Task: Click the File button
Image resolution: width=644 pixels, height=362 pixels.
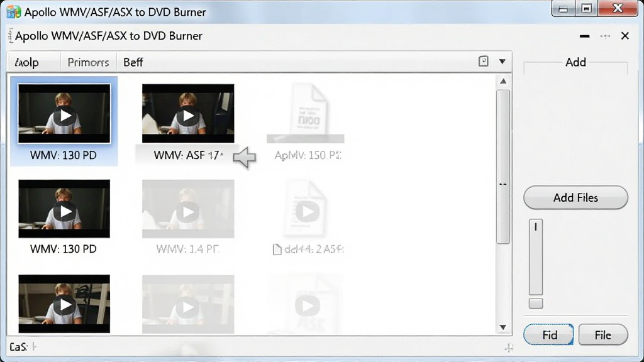Action: click(x=603, y=335)
